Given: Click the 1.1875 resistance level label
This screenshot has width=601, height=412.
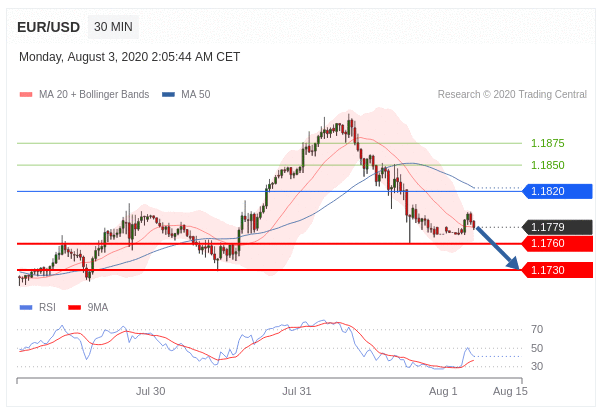Looking at the screenshot, I should click(x=547, y=143).
